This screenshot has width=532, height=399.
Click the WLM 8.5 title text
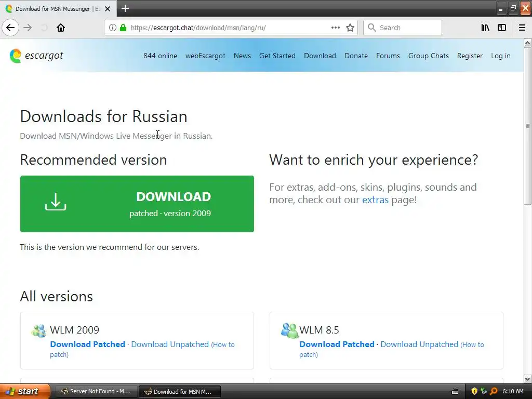319,330
